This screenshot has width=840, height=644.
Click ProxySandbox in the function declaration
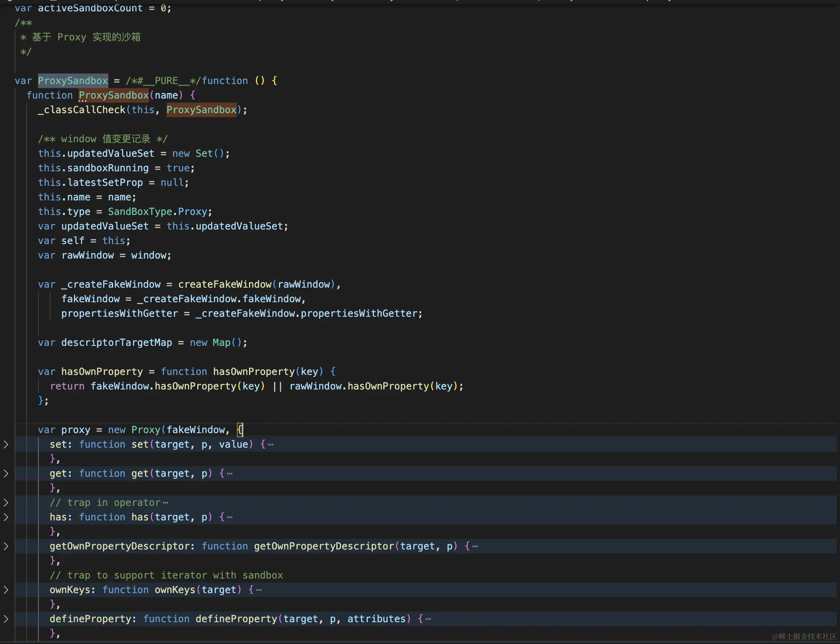(x=114, y=95)
